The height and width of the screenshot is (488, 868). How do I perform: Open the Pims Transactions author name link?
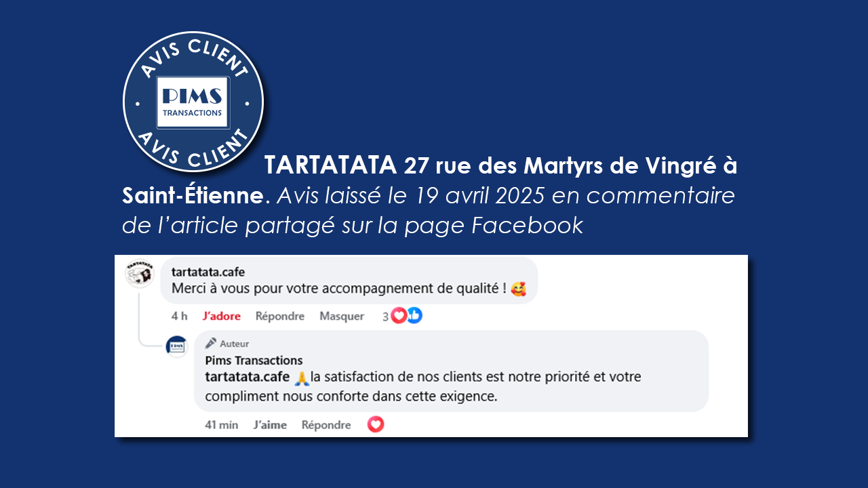[254, 360]
